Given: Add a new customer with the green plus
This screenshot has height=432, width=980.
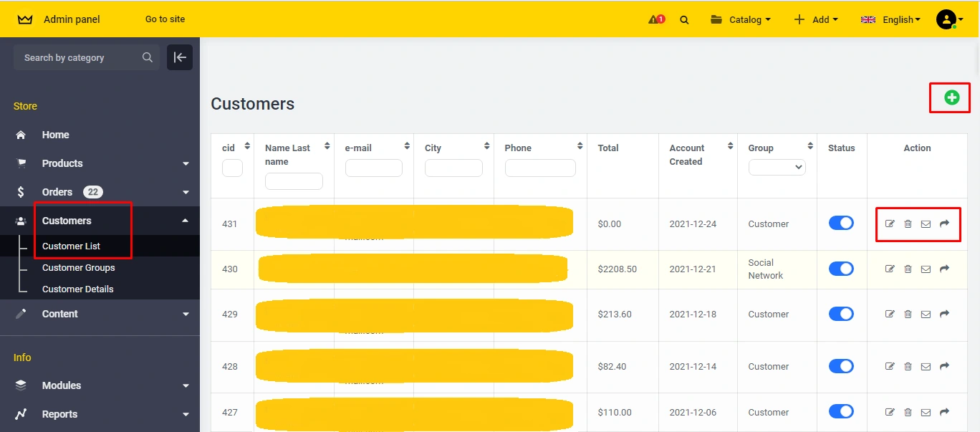Looking at the screenshot, I should click(x=950, y=97).
